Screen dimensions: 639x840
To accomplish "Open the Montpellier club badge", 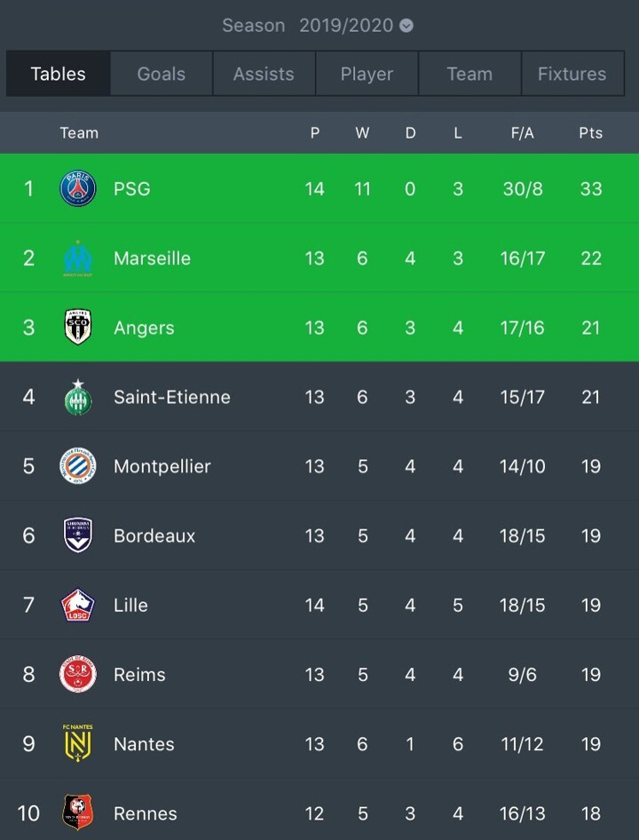I will click(x=78, y=466).
